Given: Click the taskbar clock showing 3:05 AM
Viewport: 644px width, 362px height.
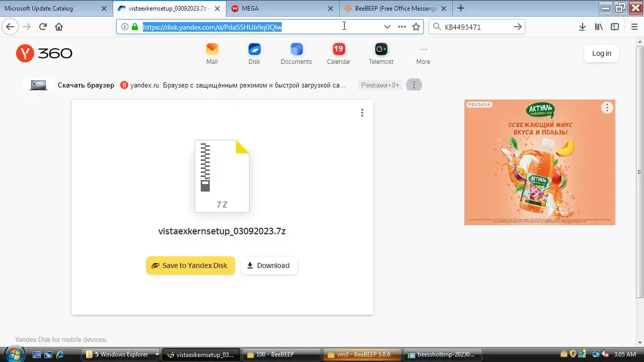Looking at the screenshot, I should (x=625, y=354).
